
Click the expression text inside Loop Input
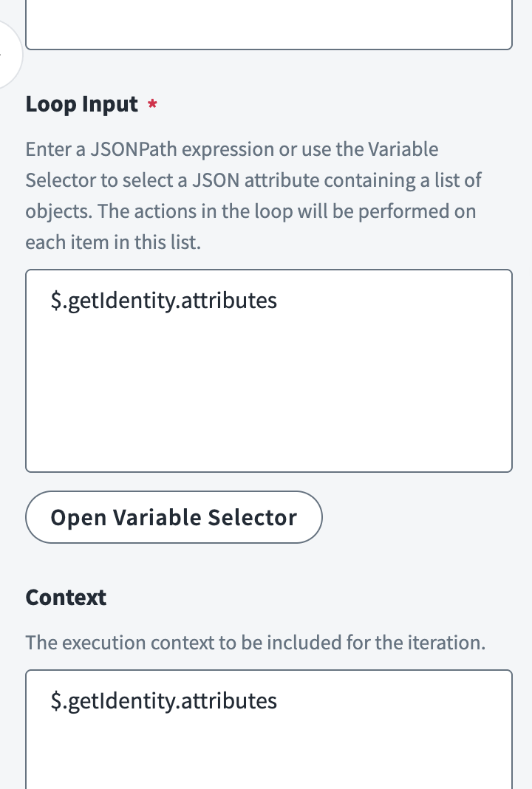click(164, 301)
